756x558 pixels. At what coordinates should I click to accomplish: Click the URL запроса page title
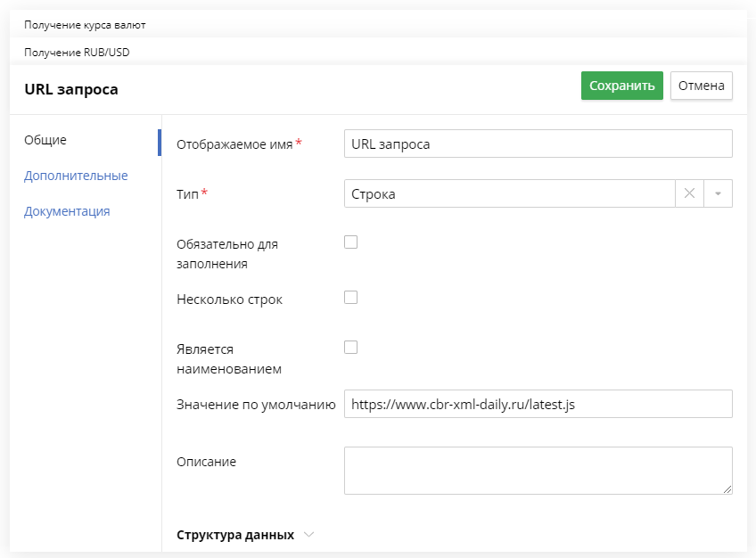[71, 89]
